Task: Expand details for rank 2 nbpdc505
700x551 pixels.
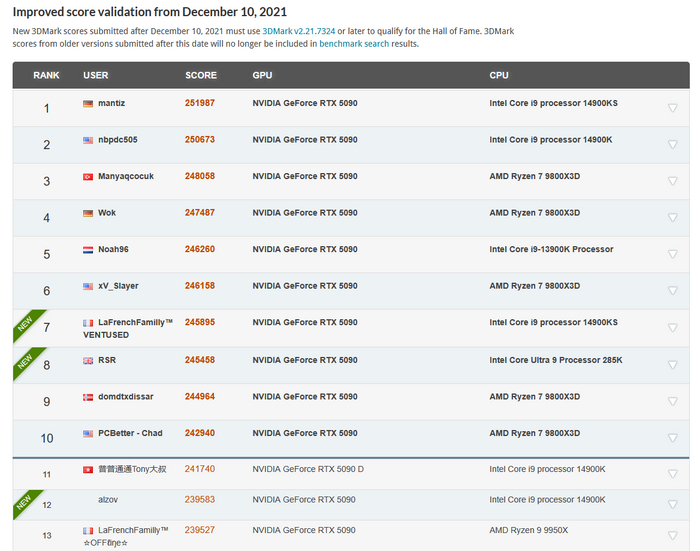Action: 672,144
